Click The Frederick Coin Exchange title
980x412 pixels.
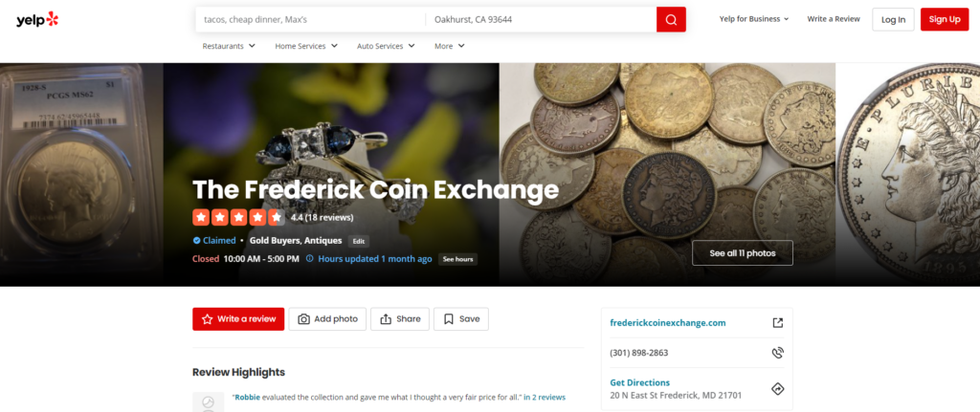pos(375,189)
